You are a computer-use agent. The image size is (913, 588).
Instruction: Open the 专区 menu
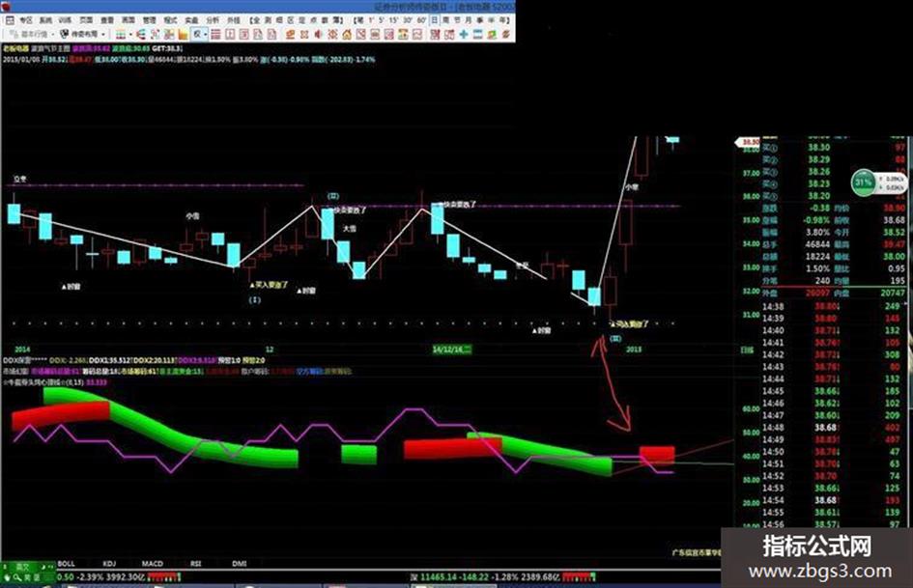[x=26, y=20]
